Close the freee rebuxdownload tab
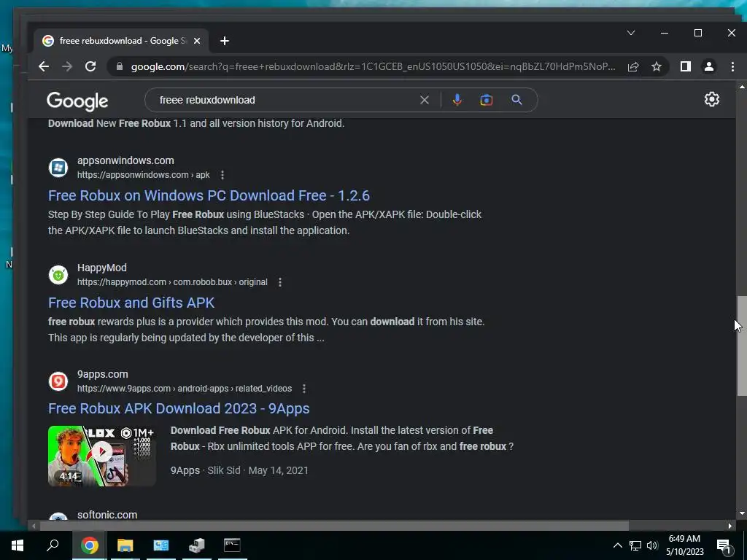The height and width of the screenshot is (560, 747). 197,41
